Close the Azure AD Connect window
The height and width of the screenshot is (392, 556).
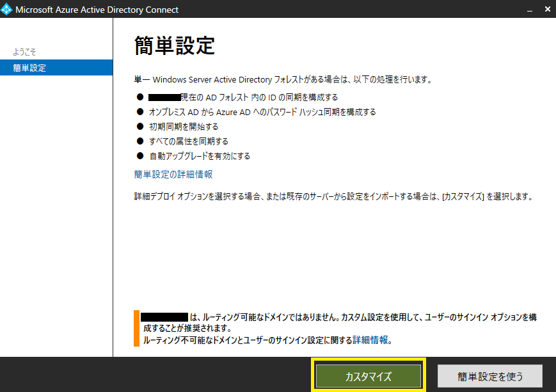tap(548, 9)
